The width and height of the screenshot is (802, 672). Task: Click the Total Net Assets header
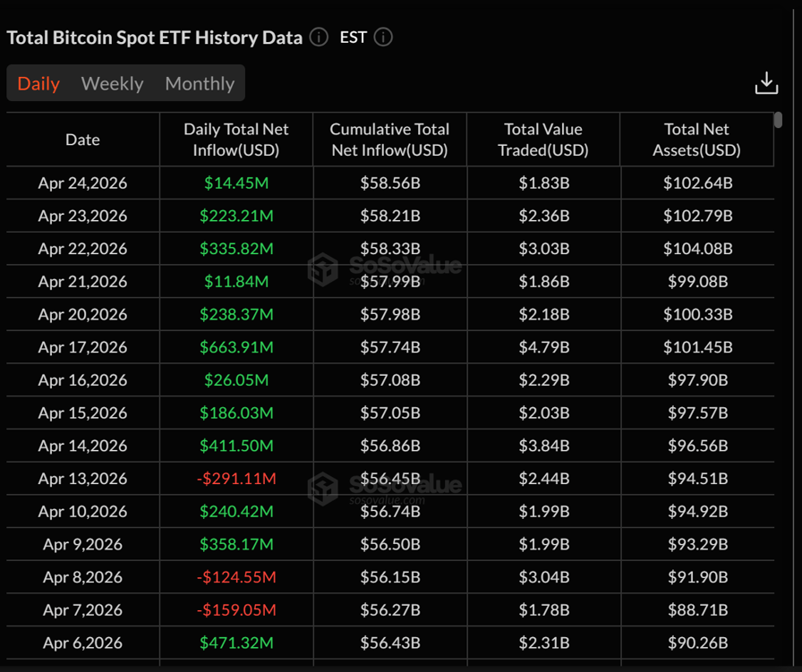(696, 140)
